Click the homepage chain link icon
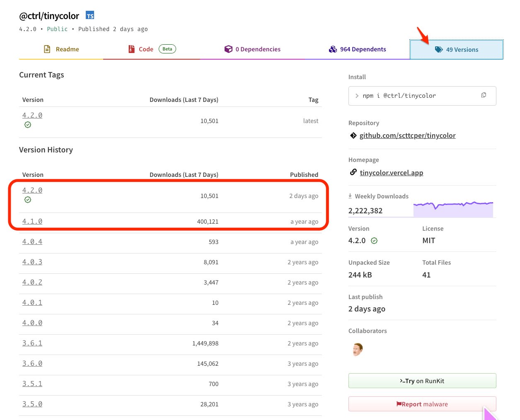The width and height of the screenshot is (520, 420). [353, 172]
